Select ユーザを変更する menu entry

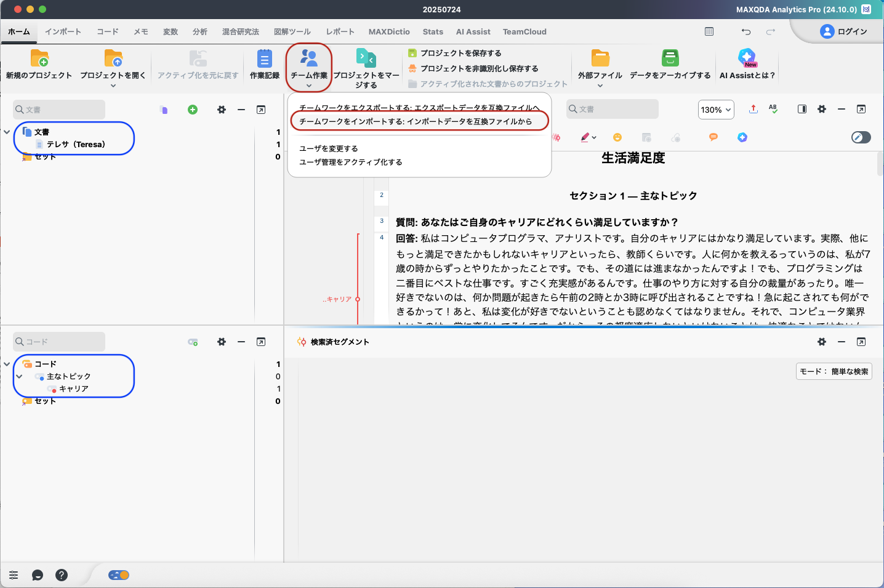[329, 148]
